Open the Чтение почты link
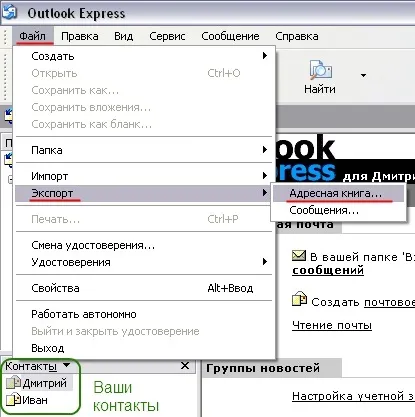 (x=332, y=325)
